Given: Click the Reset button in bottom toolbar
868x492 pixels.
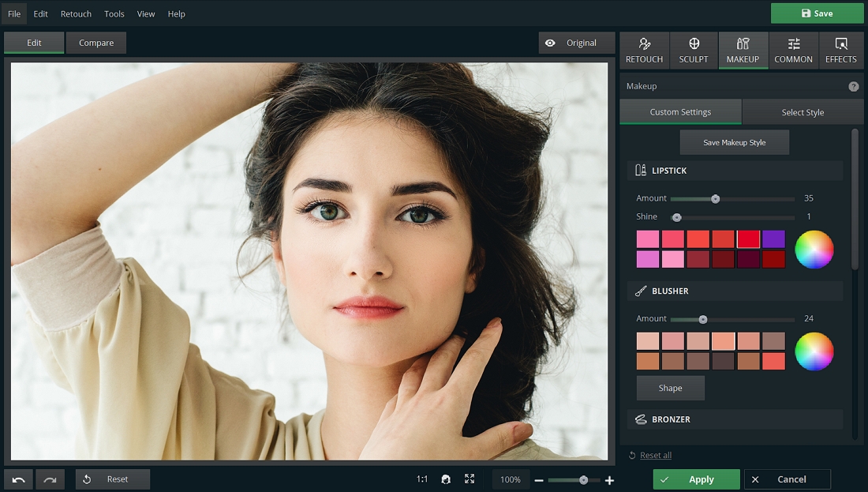Looking at the screenshot, I should pos(113,479).
